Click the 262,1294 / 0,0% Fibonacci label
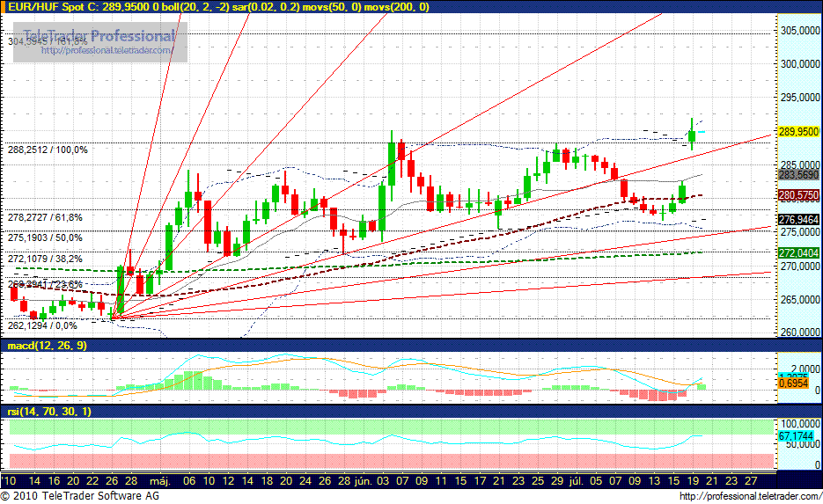823x504 pixels. (42, 325)
